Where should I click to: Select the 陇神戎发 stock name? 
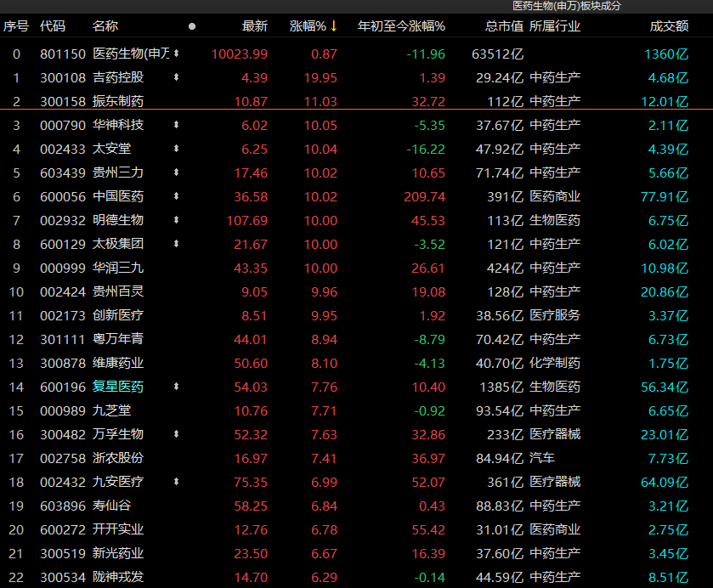click(x=118, y=577)
